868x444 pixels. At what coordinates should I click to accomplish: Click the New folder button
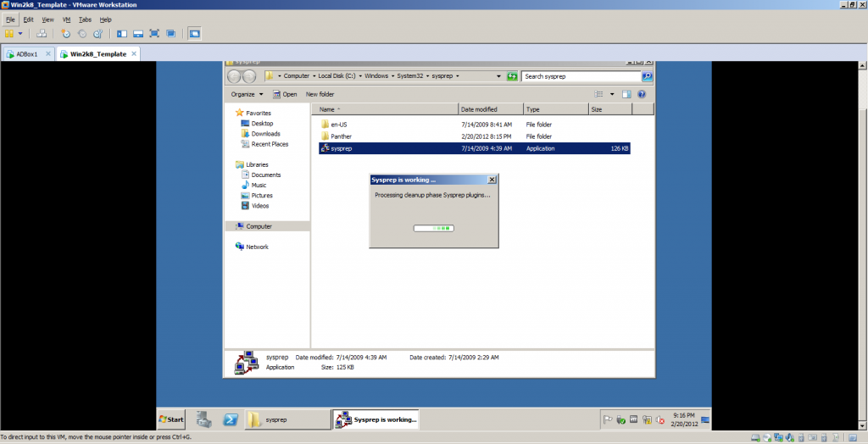coord(320,94)
